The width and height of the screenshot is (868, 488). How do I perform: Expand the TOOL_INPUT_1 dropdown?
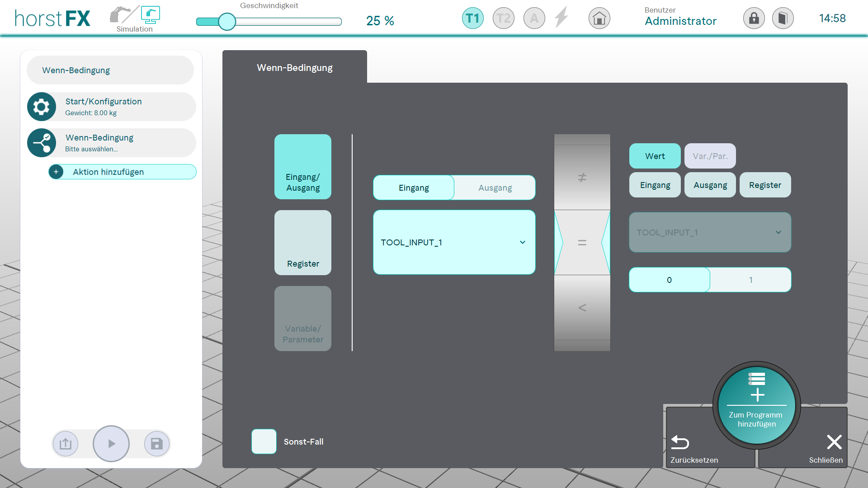click(x=454, y=242)
